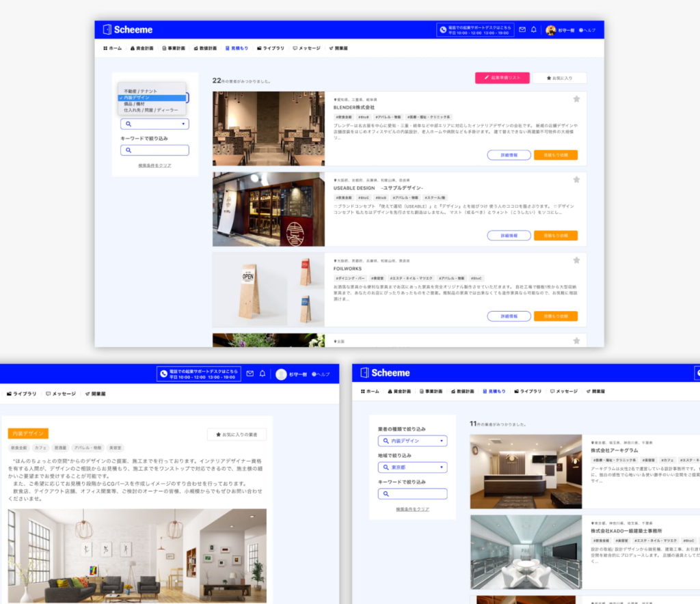
Task: Open 株式会社KADO一級建築士事務所 lounge thumbnail
Action: 526,552
